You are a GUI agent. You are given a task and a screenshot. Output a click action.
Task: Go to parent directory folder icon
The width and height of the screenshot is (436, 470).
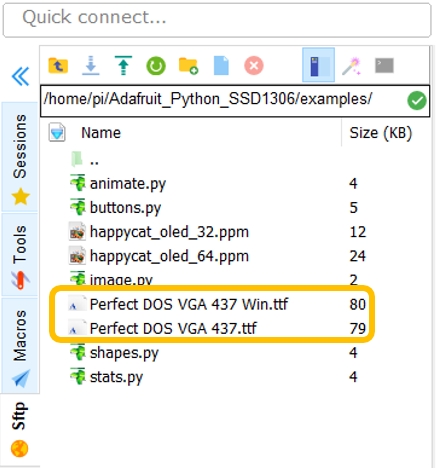58,65
